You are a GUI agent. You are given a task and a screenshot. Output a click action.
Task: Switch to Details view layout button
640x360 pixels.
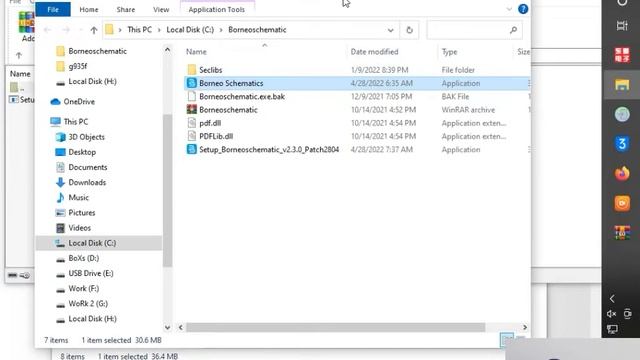(x=507, y=340)
